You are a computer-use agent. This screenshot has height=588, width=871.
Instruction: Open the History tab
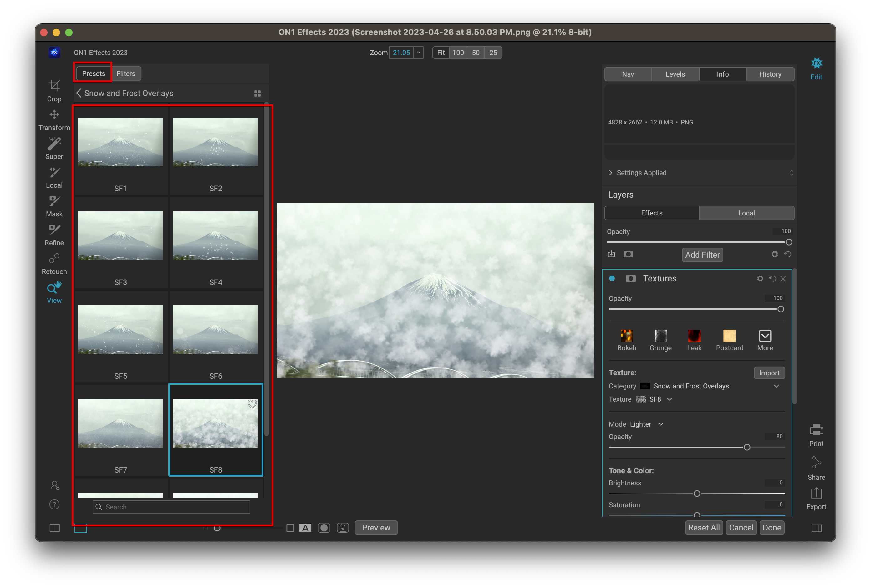click(x=770, y=74)
